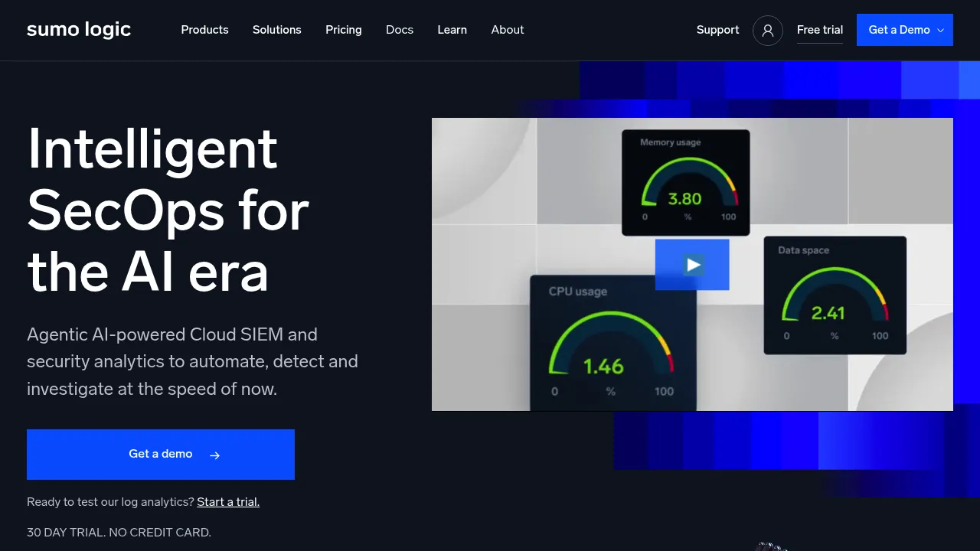The height and width of the screenshot is (551, 980).
Task: Click the Agentic AI-powered Cloud SIEM description
Action: coord(192,361)
